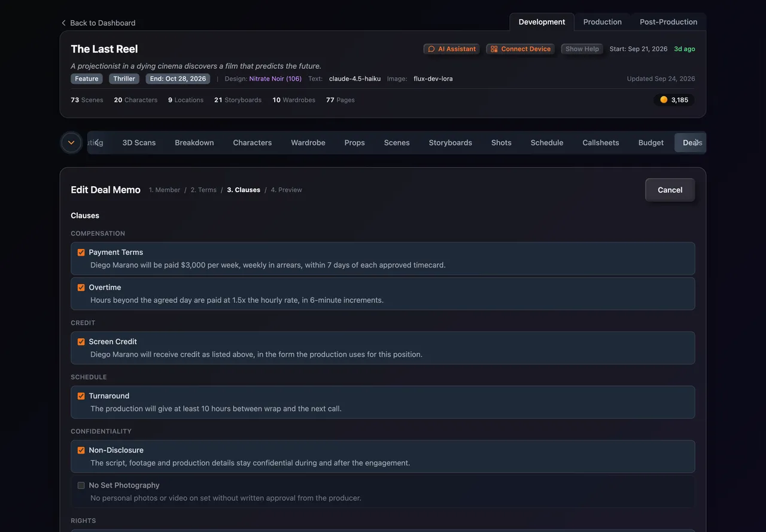Image resolution: width=766 pixels, height=532 pixels.
Task: Go to the Characters tab
Action: click(253, 142)
